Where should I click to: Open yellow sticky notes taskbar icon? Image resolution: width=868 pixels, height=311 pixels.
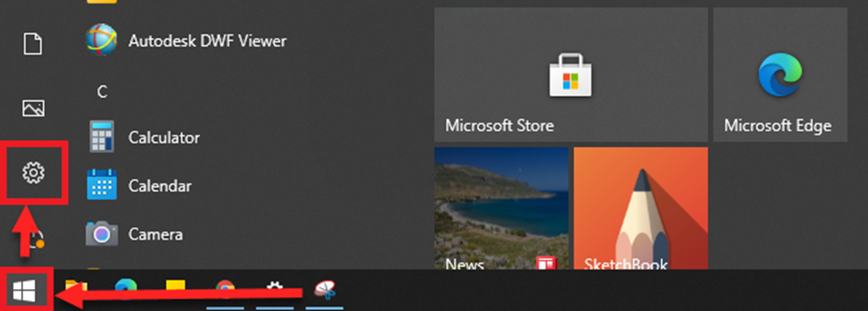point(176,290)
